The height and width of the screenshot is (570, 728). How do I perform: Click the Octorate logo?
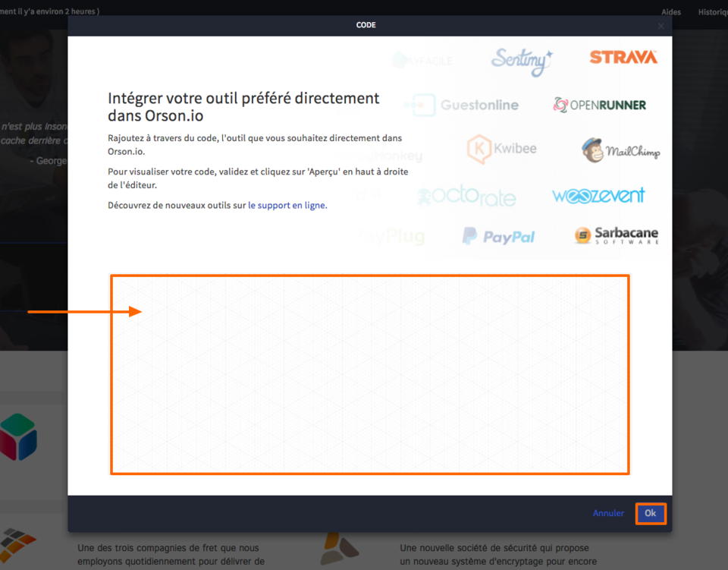click(466, 196)
